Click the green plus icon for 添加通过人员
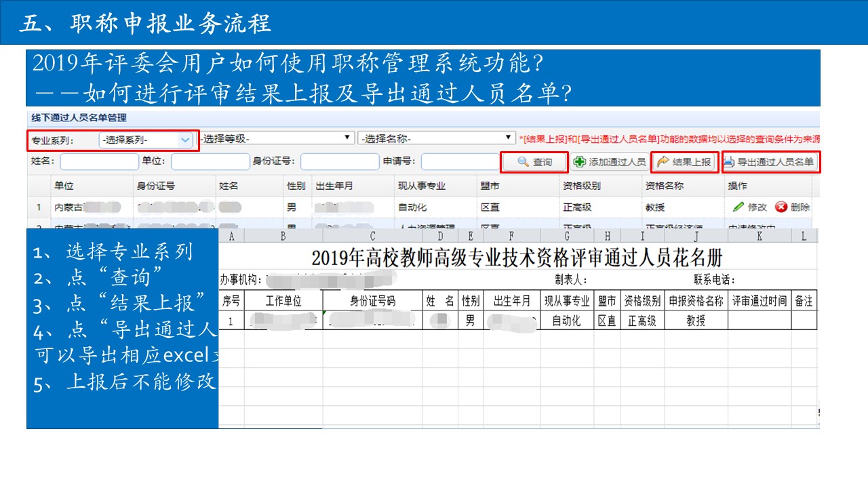The image size is (868, 488). 580,162
